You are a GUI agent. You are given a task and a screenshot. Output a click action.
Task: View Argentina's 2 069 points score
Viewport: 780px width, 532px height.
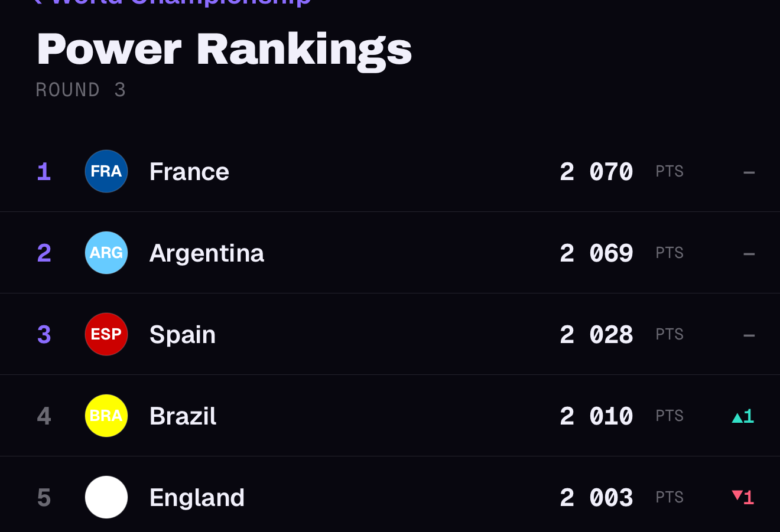coord(596,253)
